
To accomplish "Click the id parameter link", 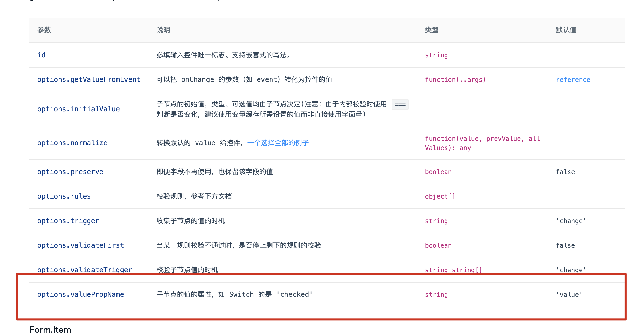I will pos(41,55).
